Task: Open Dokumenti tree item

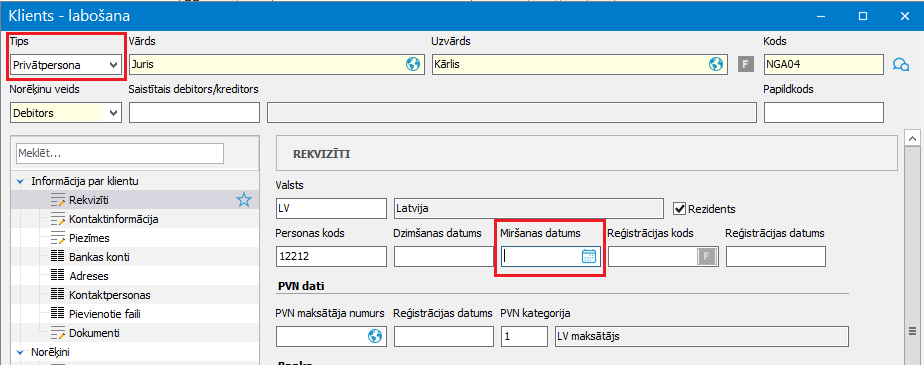Action: pyautogui.click(x=94, y=333)
